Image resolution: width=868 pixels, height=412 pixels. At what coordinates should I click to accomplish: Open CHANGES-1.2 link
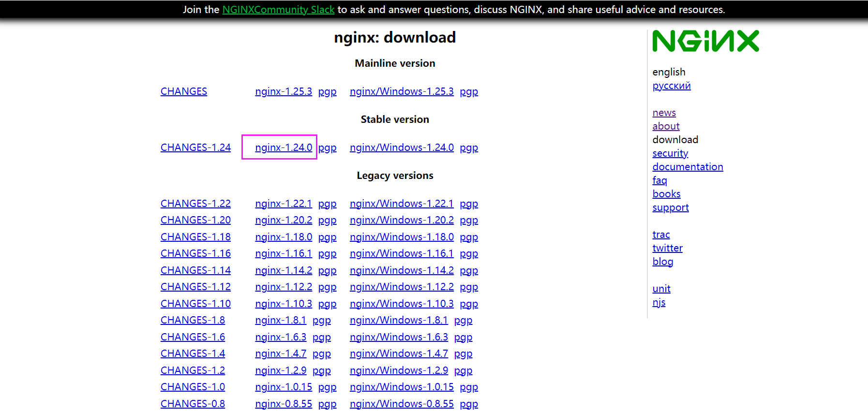[193, 370]
